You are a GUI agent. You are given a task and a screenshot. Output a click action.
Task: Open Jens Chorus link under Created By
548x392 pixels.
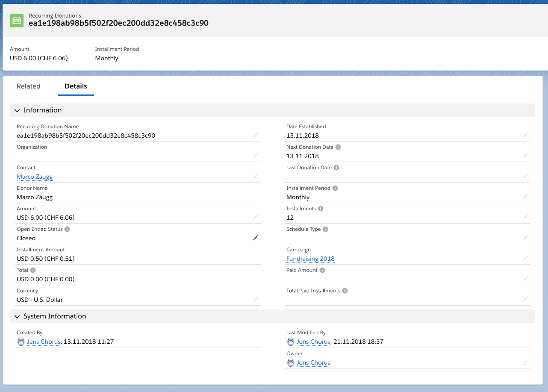tap(44, 342)
